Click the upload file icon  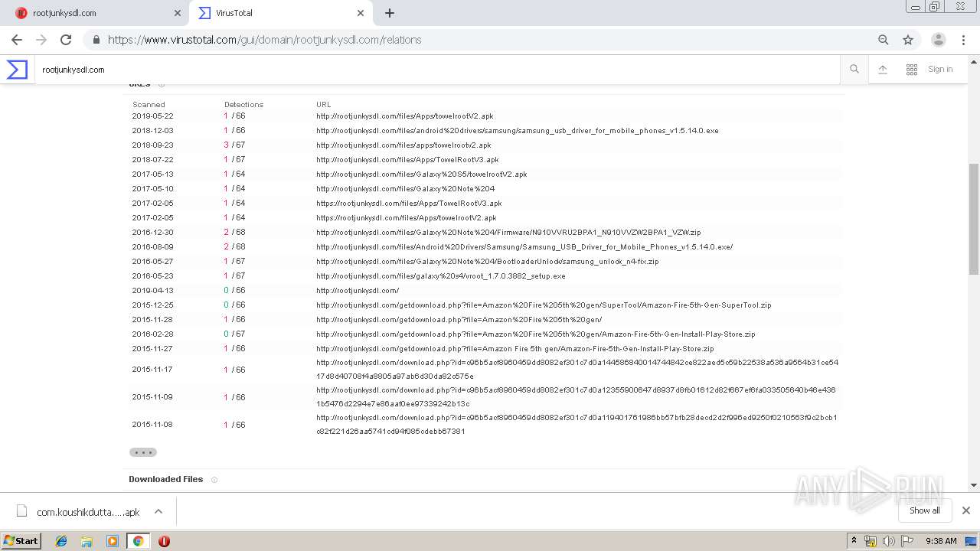click(x=883, y=70)
